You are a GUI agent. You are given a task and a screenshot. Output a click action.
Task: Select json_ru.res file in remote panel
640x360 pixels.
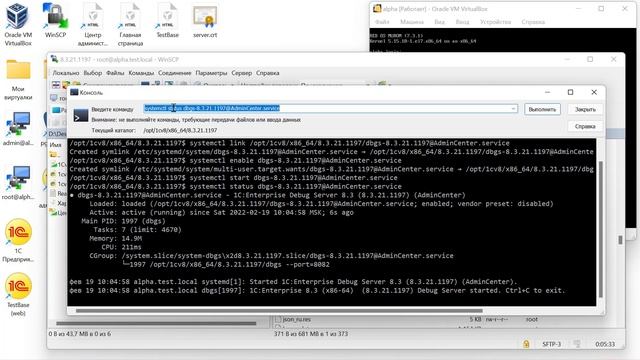294,319
